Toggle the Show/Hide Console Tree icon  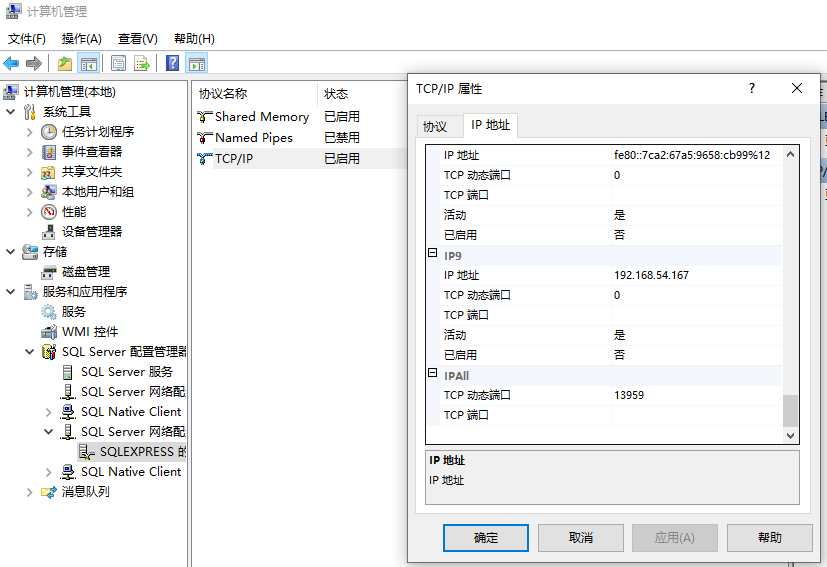pos(89,64)
